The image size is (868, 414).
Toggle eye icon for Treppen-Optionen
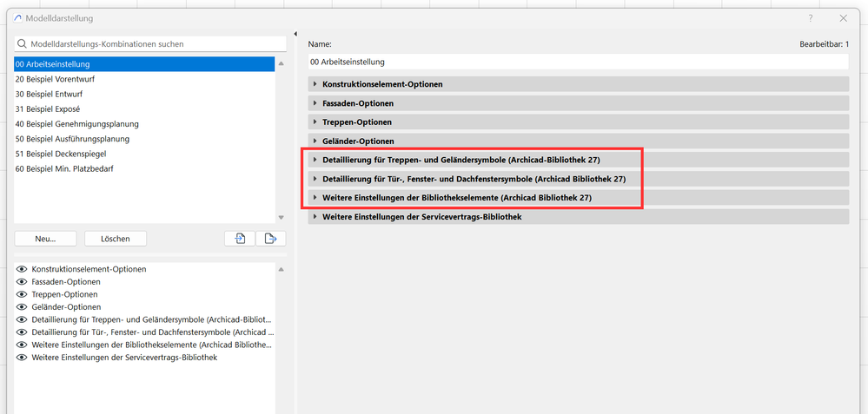tap(22, 294)
